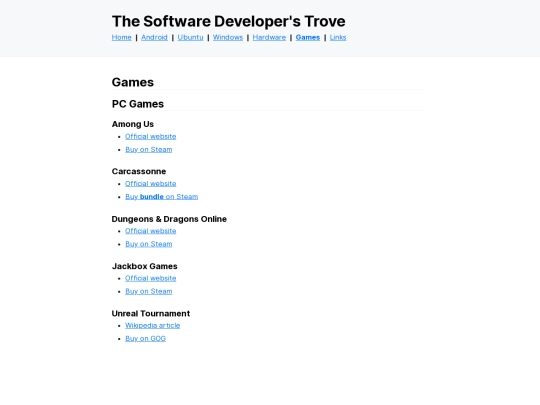Select the bold Games navigation link
The image size is (540, 405).
pos(308,37)
